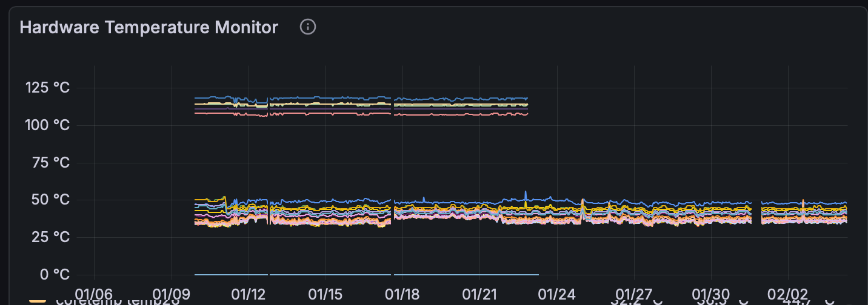Screen dimensions: 868x305
Task: Open the panel description info icon
Action: pyautogui.click(x=308, y=27)
